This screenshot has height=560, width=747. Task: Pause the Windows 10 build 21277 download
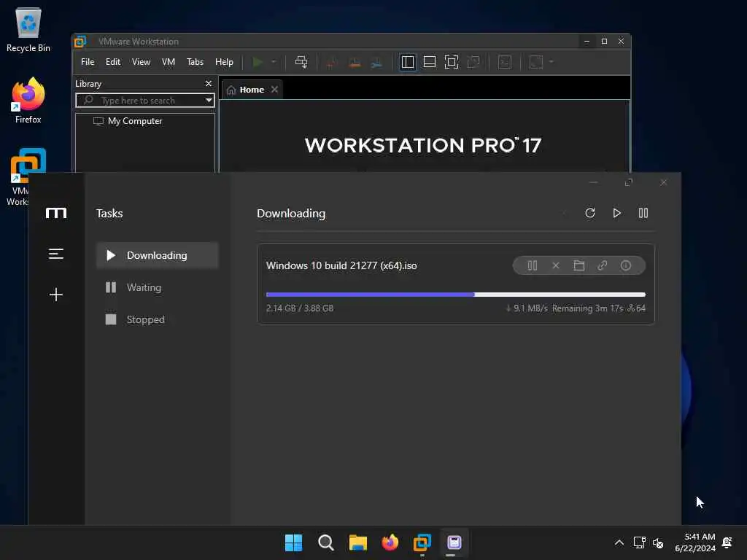(532, 265)
